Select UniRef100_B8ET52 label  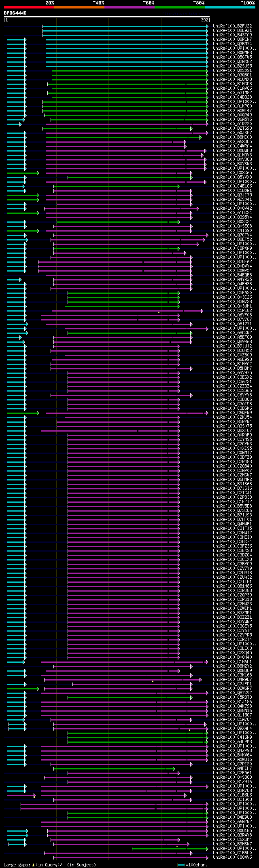[x=232, y=239]
